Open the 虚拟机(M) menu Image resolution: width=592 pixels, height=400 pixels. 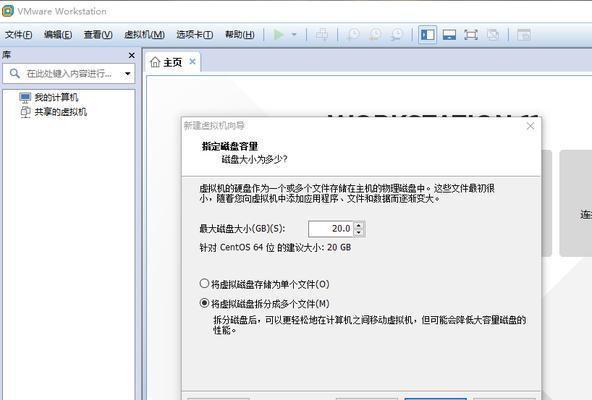pyautogui.click(x=144, y=35)
